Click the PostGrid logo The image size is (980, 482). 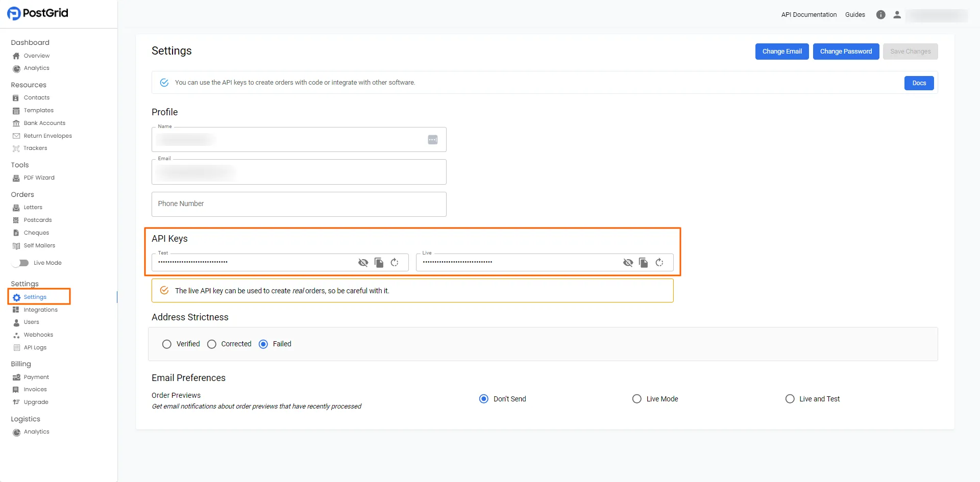click(x=38, y=13)
